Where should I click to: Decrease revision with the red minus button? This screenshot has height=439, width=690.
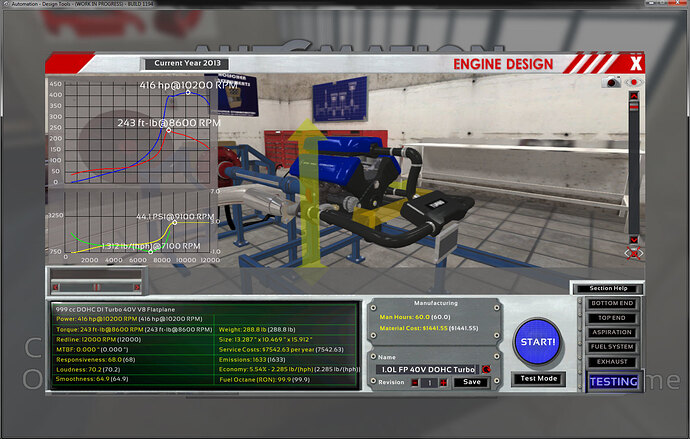click(x=415, y=383)
